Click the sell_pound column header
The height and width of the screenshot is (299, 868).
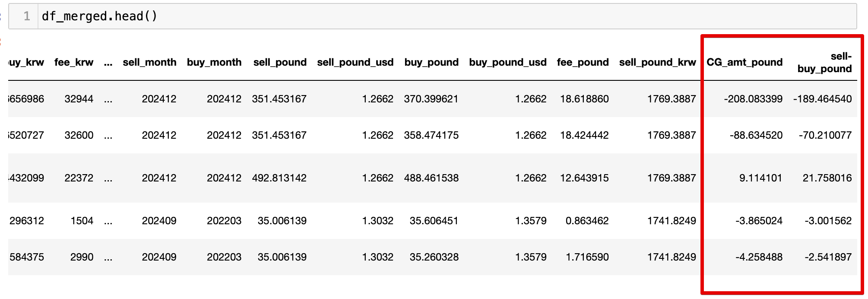click(280, 62)
